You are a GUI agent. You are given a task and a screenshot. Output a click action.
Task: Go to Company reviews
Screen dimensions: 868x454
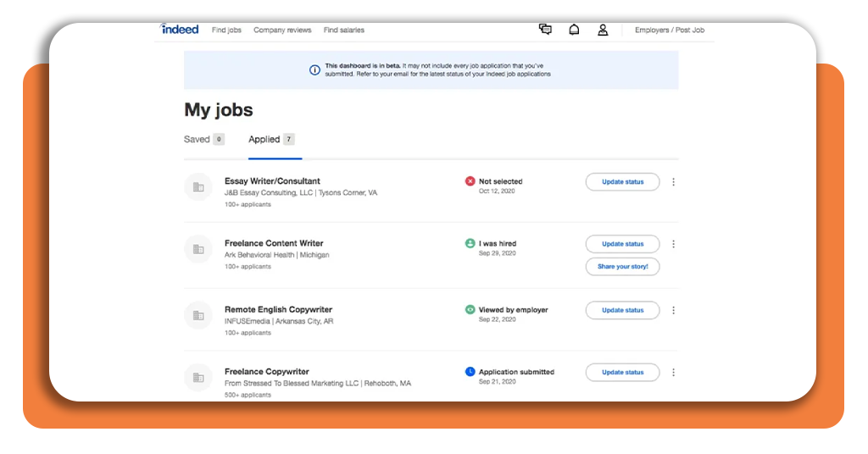(x=282, y=30)
